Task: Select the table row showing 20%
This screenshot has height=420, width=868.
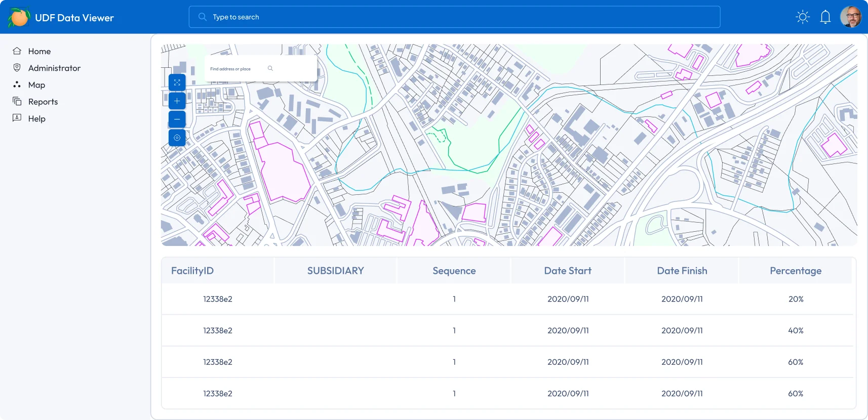Action: click(506, 299)
